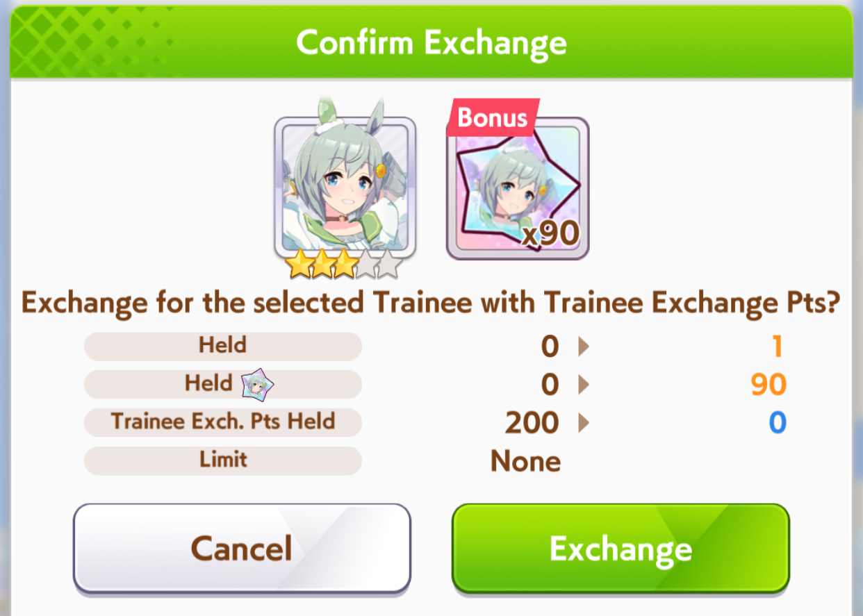The width and height of the screenshot is (863, 616).
Task: Click the arrow next to Held 0
Action: [x=584, y=346]
